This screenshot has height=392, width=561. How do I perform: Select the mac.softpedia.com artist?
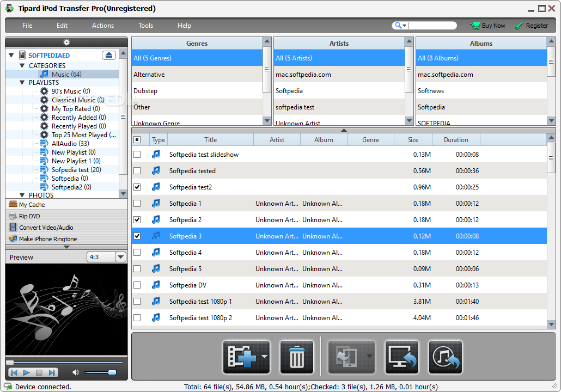click(339, 75)
